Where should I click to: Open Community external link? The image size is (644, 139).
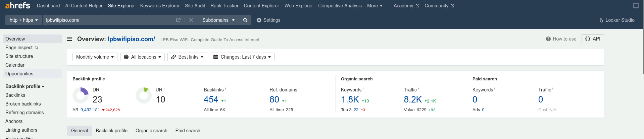[439, 6]
